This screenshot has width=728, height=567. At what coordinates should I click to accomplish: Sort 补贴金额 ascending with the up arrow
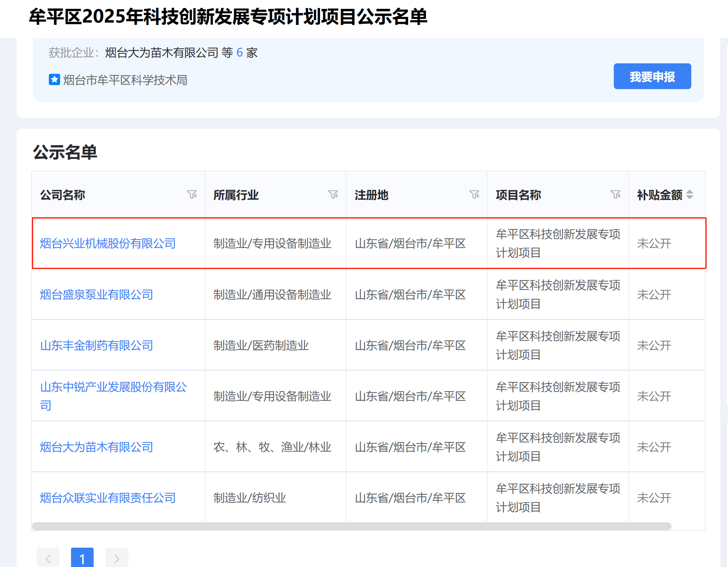690,192
